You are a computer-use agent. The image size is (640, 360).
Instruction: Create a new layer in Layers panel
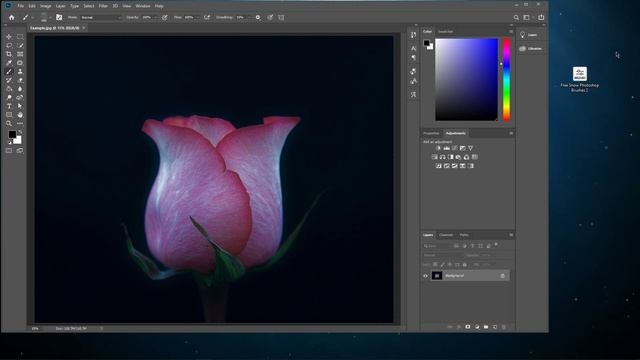tap(495, 327)
